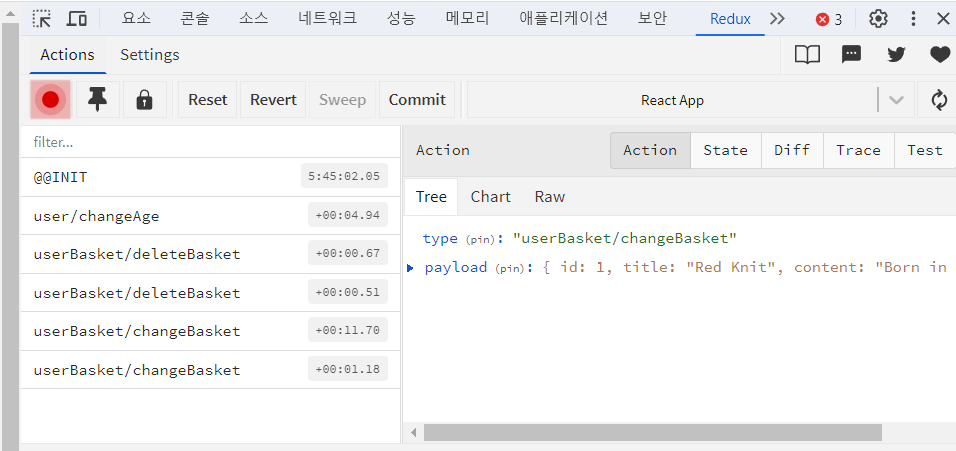This screenshot has height=451, width=956.
Task: Toggle the device toolbar icon
Action: coord(76,19)
